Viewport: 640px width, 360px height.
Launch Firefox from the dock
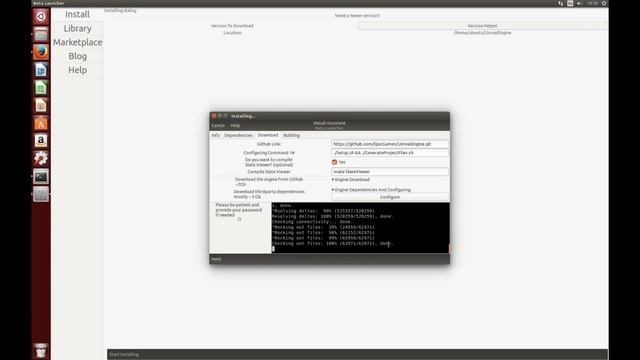[41, 52]
